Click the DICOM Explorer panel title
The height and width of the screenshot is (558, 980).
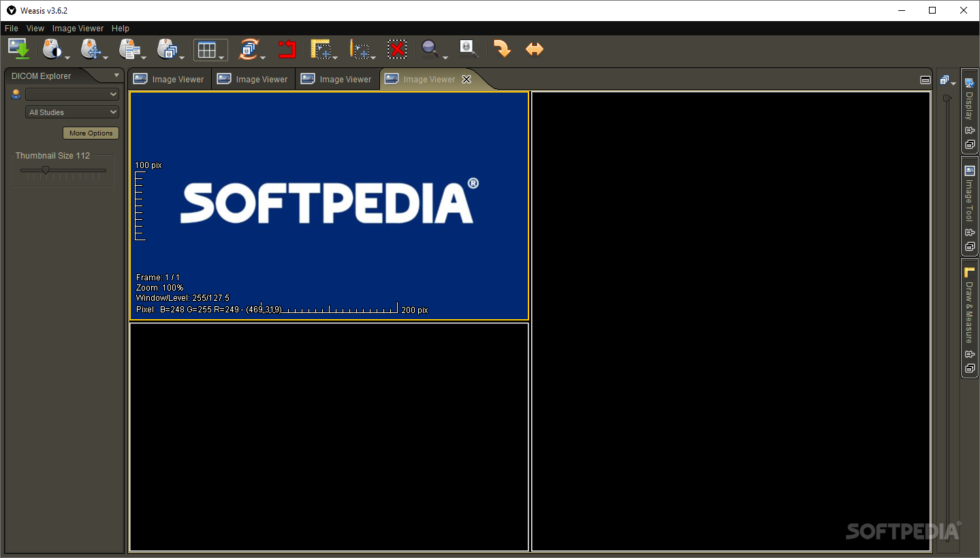coord(42,76)
